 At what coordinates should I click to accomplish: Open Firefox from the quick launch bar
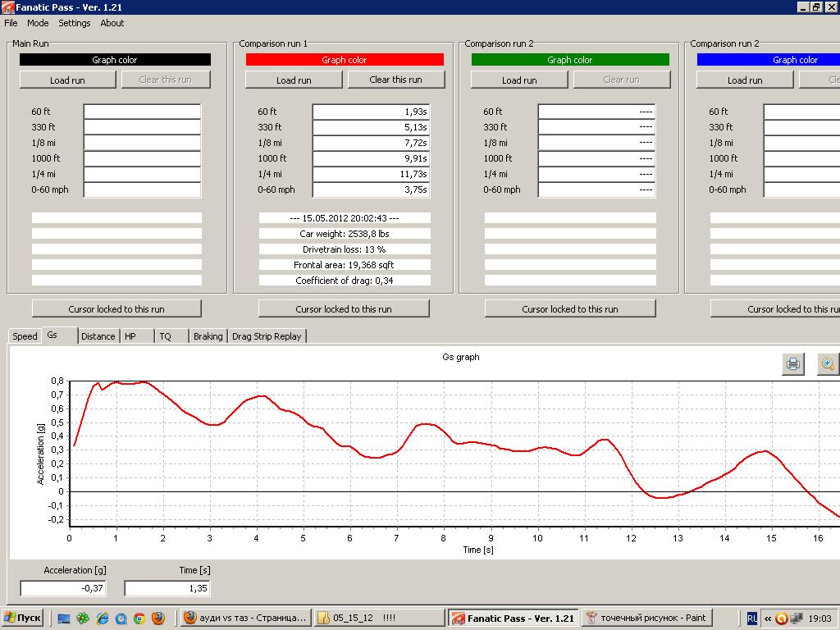pos(157,618)
